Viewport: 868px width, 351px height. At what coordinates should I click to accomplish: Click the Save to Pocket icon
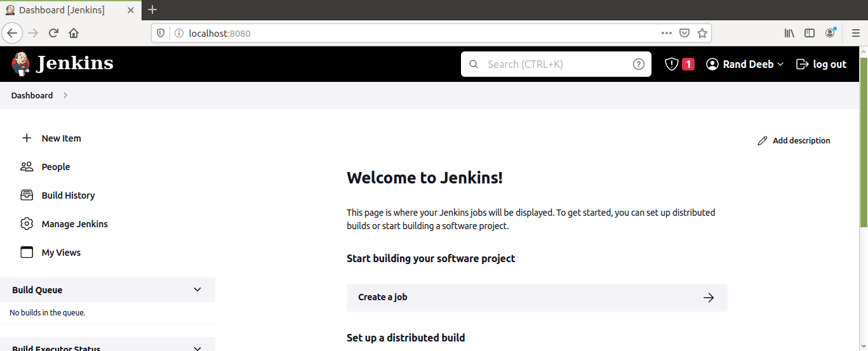click(684, 33)
